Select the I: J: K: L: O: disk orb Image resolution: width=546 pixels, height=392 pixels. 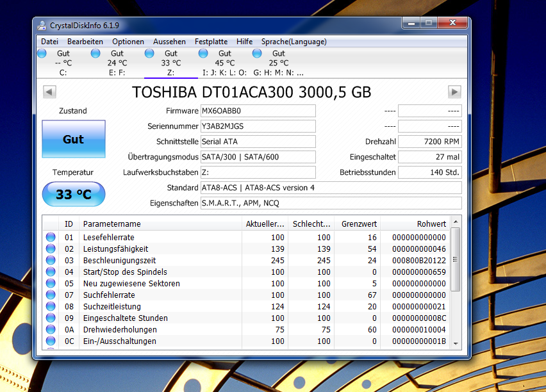[203, 53]
